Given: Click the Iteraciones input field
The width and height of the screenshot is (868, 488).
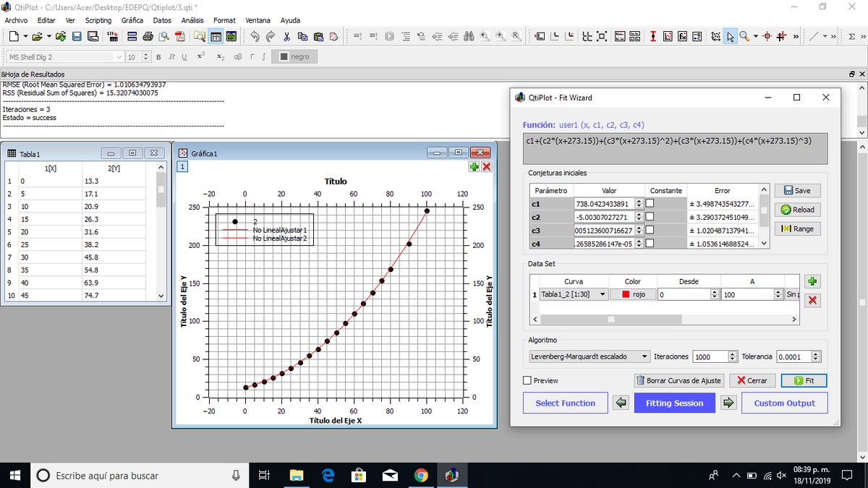Looking at the screenshot, I should click(711, 356).
